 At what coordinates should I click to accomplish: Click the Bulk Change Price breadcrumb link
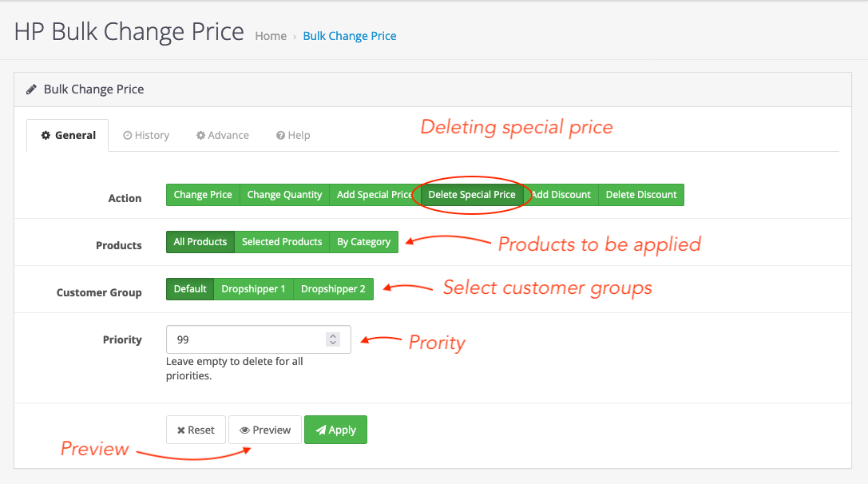(x=349, y=35)
